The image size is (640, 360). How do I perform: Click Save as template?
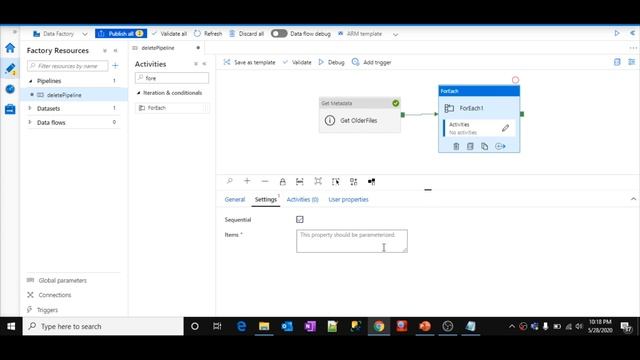(249, 62)
